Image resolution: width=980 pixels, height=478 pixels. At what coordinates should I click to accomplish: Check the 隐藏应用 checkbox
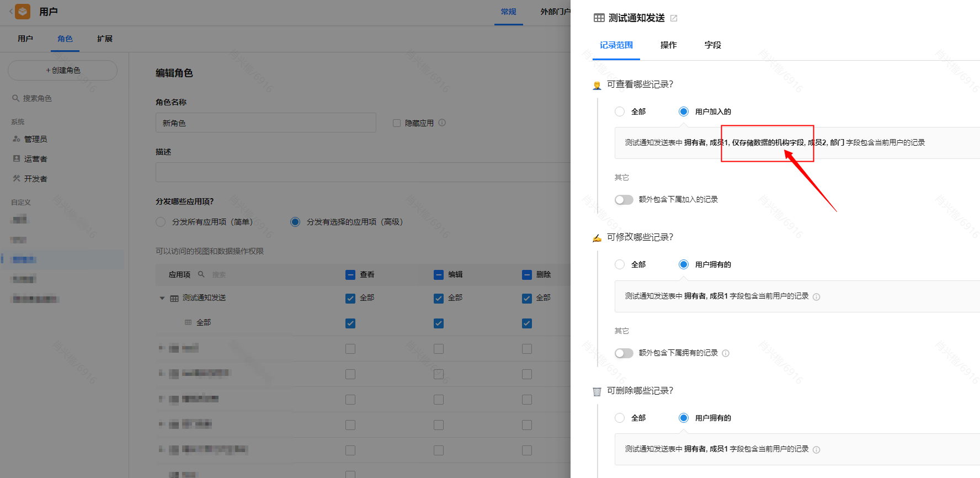click(x=396, y=123)
